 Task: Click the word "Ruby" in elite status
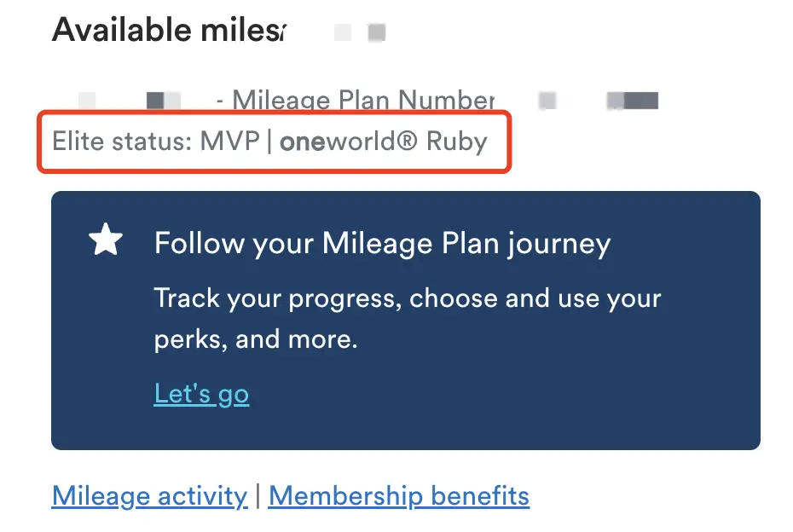pyautogui.click(x=456, y=141)
